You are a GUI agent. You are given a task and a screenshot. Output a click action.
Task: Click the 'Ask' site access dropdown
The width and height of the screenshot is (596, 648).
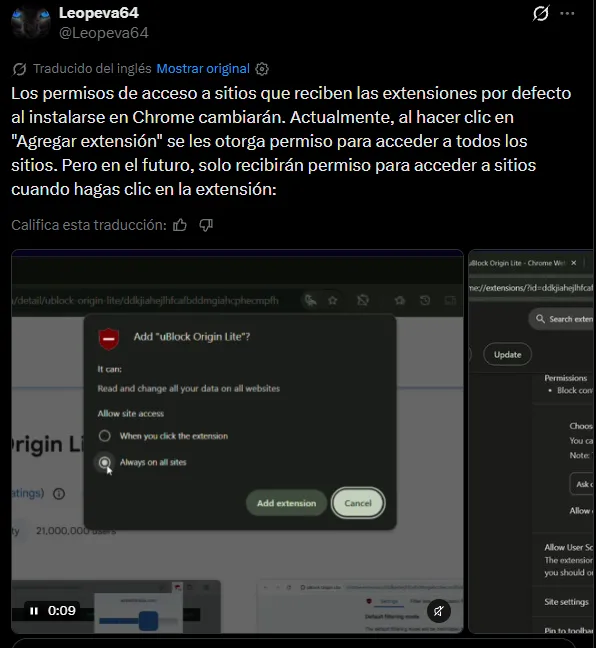[582, 484]
